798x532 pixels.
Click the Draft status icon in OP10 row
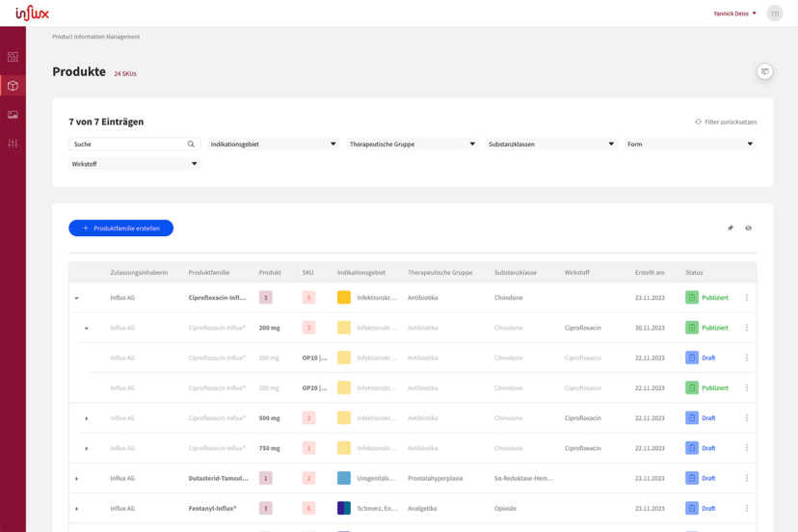coord(692,358)
